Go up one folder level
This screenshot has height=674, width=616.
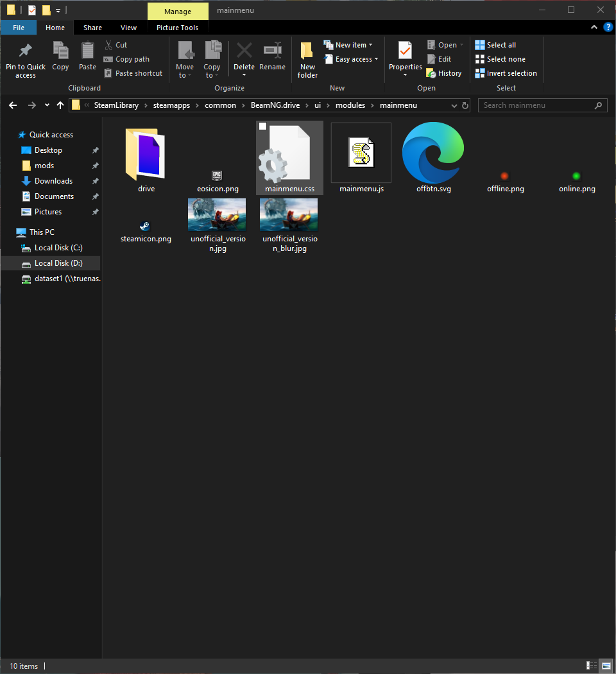pos(60,105)
